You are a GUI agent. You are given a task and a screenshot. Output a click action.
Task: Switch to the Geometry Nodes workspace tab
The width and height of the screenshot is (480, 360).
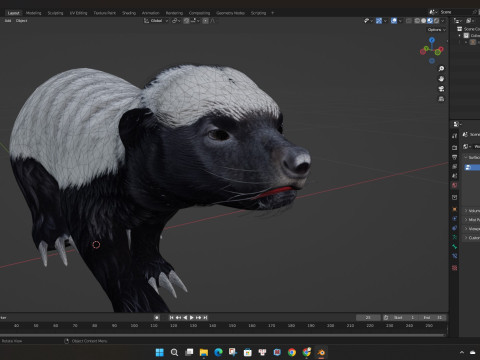click(x=230, y=13)
